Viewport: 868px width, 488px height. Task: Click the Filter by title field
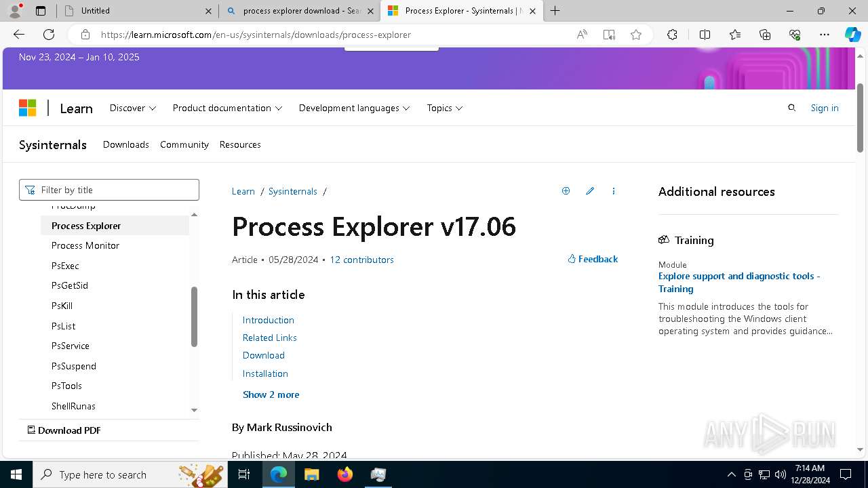(x=109, y=190)
